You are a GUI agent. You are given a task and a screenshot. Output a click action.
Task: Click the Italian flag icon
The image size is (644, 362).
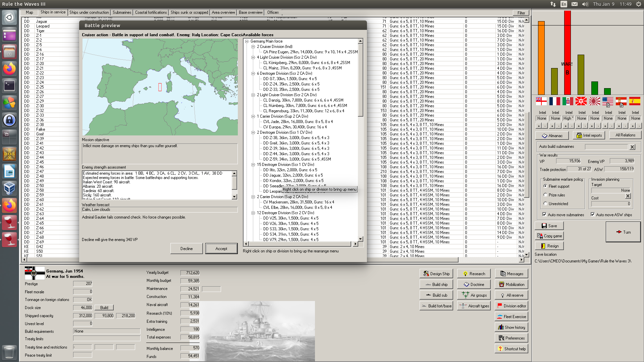point(568,101)
